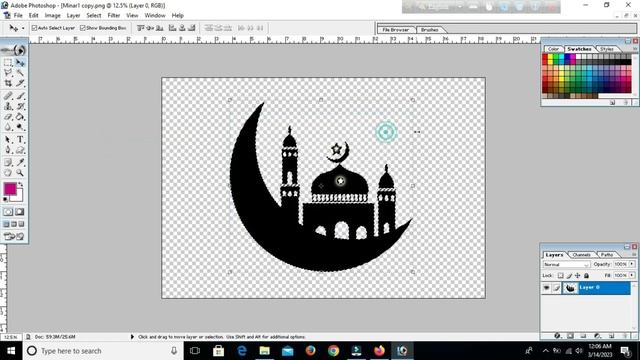This screenshot has width=640, height=360.
Task: Hide Layer 0 with eye icon
Action: 546,288
